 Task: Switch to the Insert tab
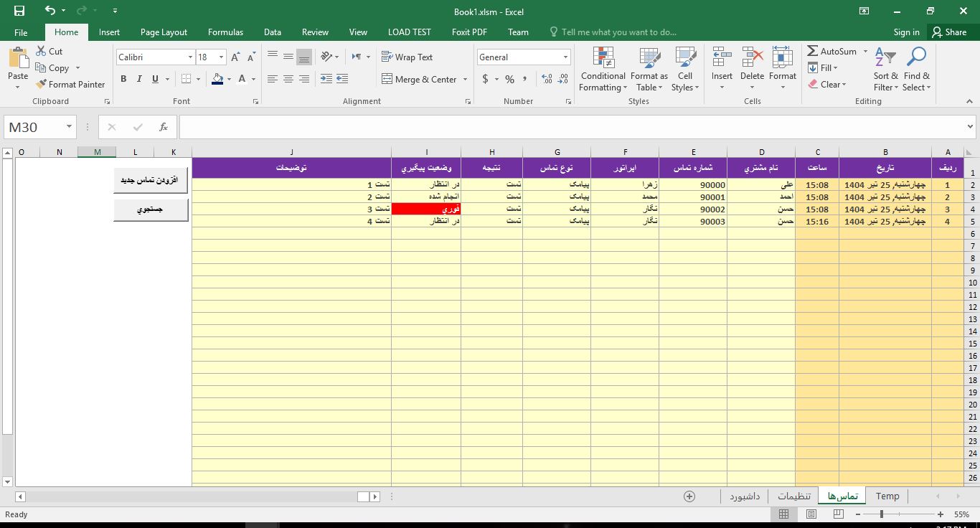point(109,32)
